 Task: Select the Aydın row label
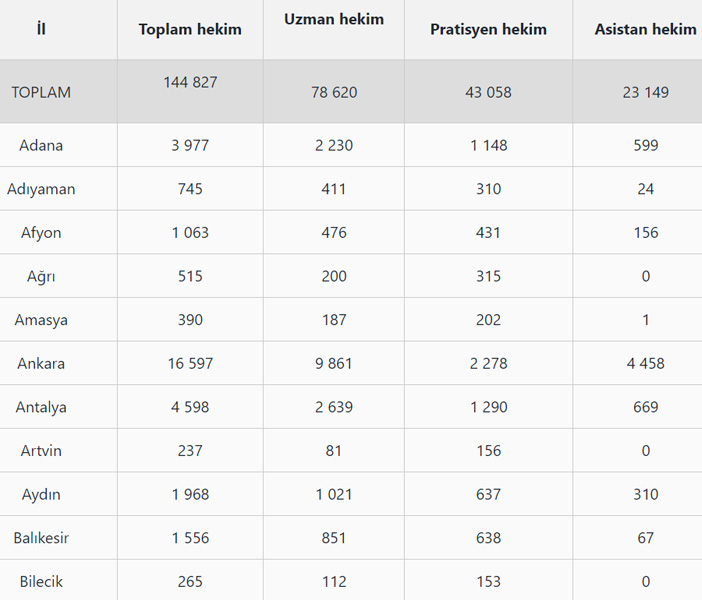point(41,495)
